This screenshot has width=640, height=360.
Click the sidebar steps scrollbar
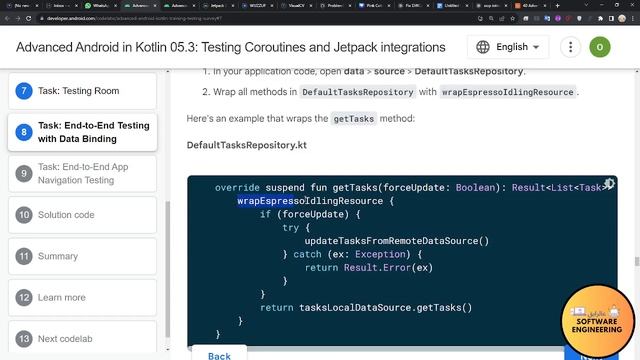tap(167, 269)
